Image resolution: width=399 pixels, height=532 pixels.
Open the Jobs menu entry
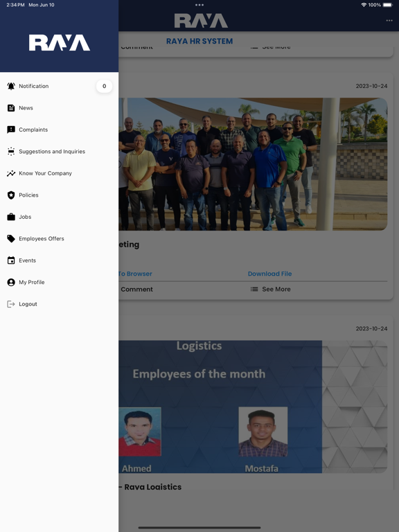pyautogui.click(x=59, y=217)
